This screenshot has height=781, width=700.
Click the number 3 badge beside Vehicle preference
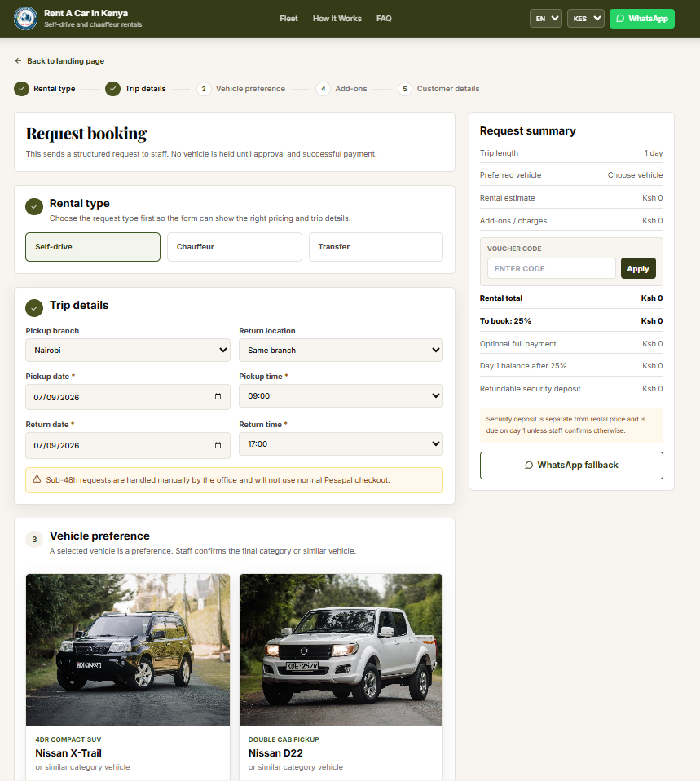pos(34,539)
